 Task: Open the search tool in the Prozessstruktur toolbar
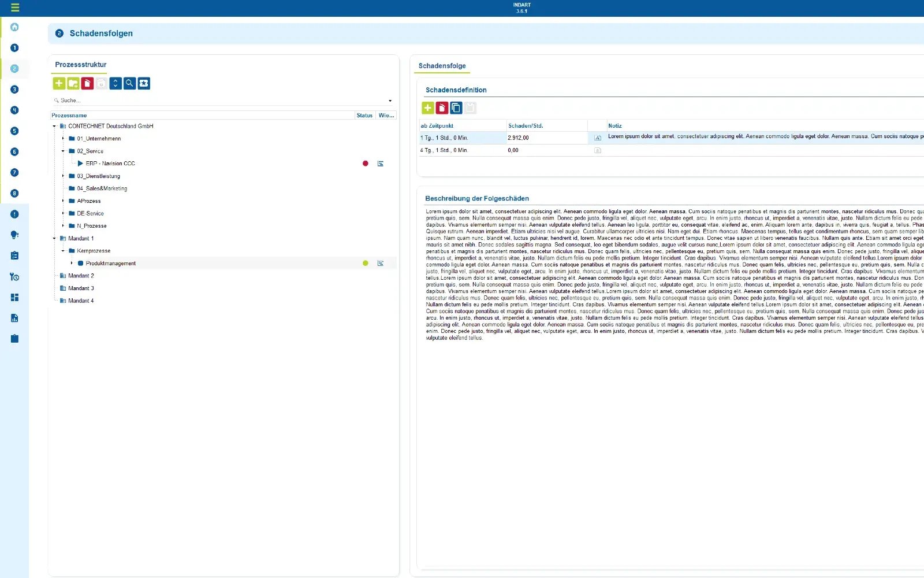click(129, 83)
